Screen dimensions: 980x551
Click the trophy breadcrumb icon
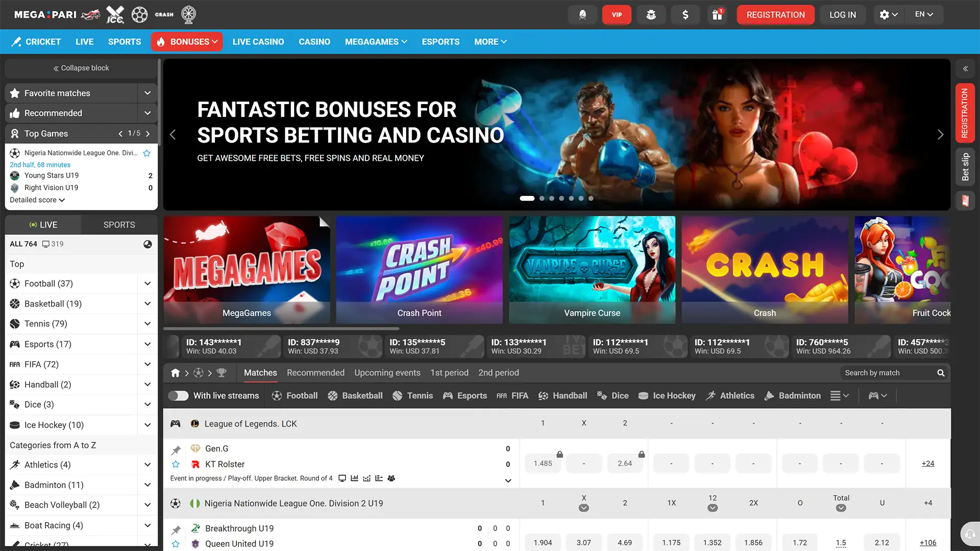click(x=222, y=373)
